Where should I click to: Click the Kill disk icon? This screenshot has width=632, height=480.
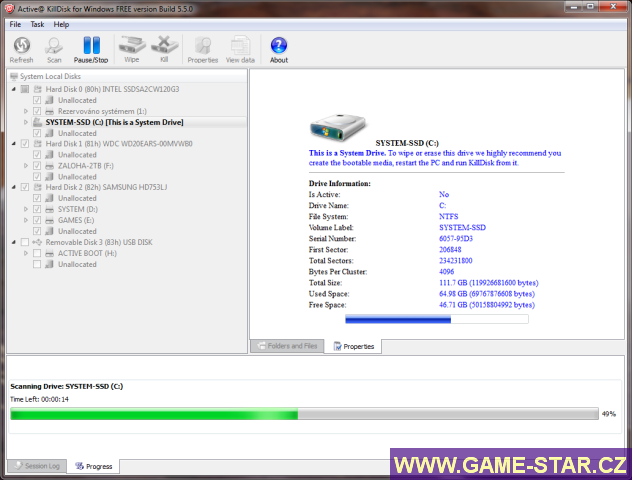point(164,45)
